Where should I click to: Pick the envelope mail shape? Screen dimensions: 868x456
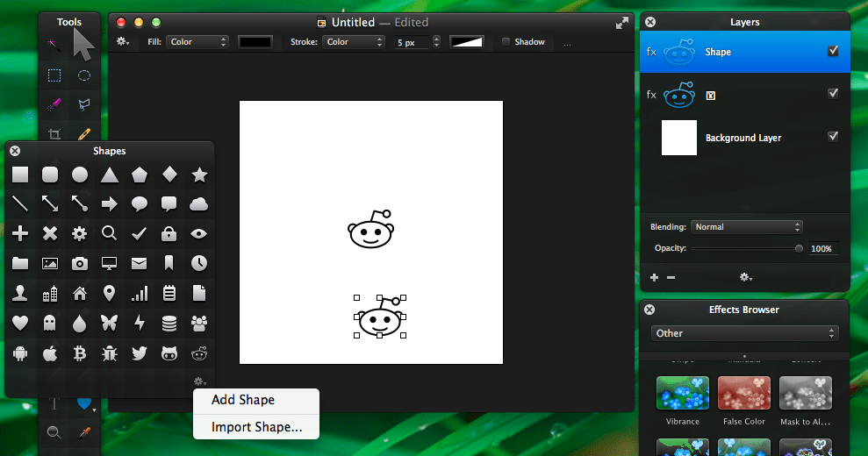139,263
